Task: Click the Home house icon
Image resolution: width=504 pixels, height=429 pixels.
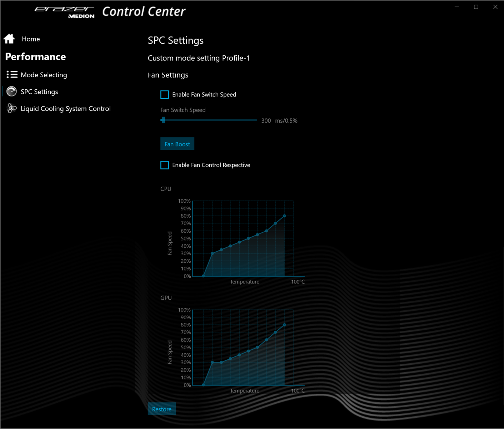Action: (9, 39)
